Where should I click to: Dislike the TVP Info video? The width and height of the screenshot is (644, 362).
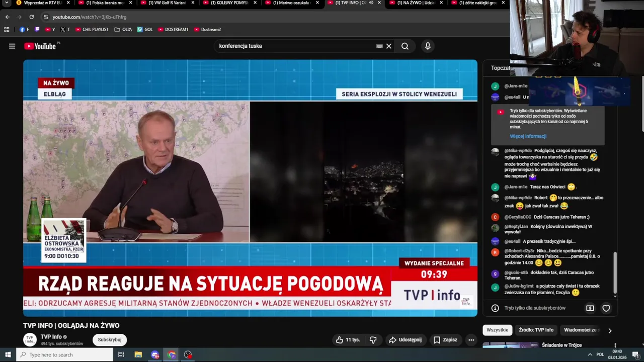[373, 340]
